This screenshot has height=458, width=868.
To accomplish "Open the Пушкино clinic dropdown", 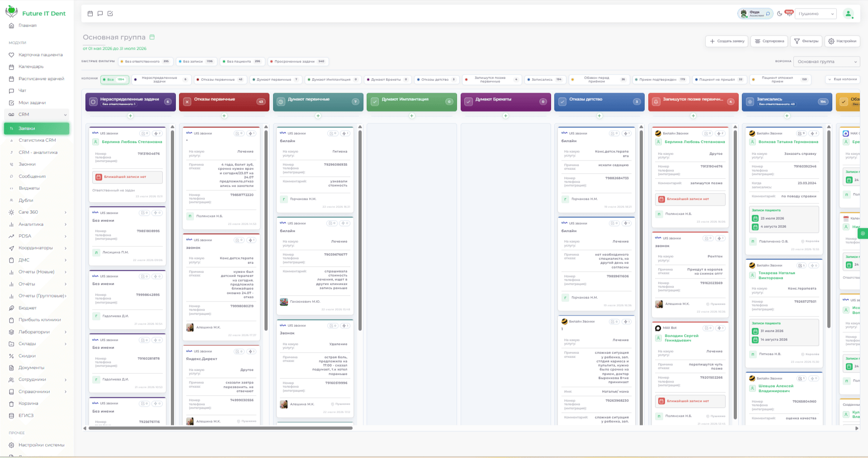I will click(x=816, y=14).
